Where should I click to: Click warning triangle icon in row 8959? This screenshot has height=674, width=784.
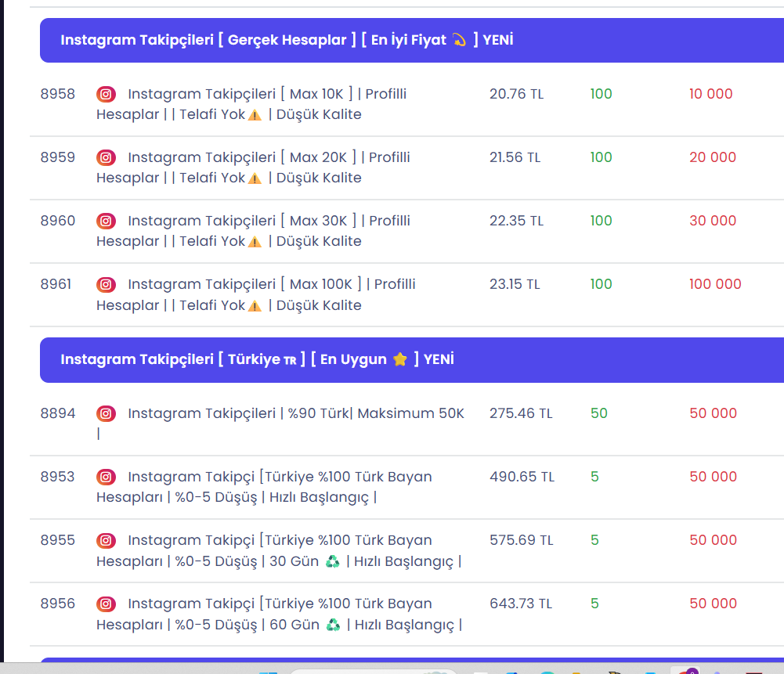coord(255,178)
